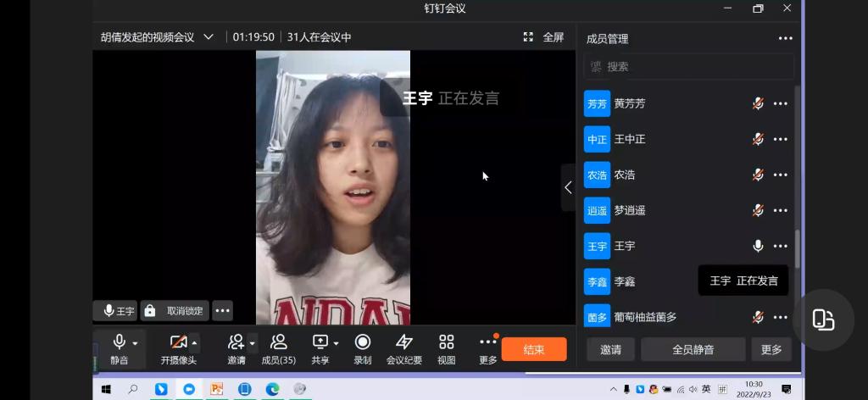The width and height of the screenshot is (868, 400).
Task: Start screen sharing with 共享
Action: [320, 342]
